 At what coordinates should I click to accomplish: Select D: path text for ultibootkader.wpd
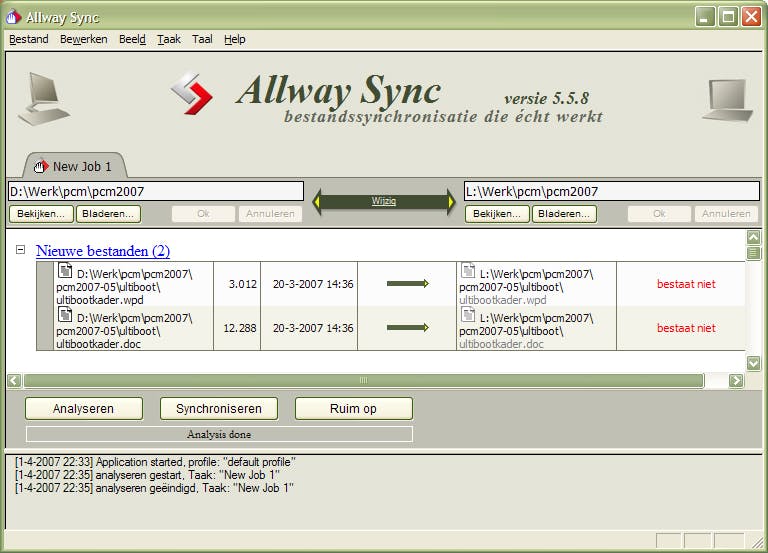pos(124,287)
